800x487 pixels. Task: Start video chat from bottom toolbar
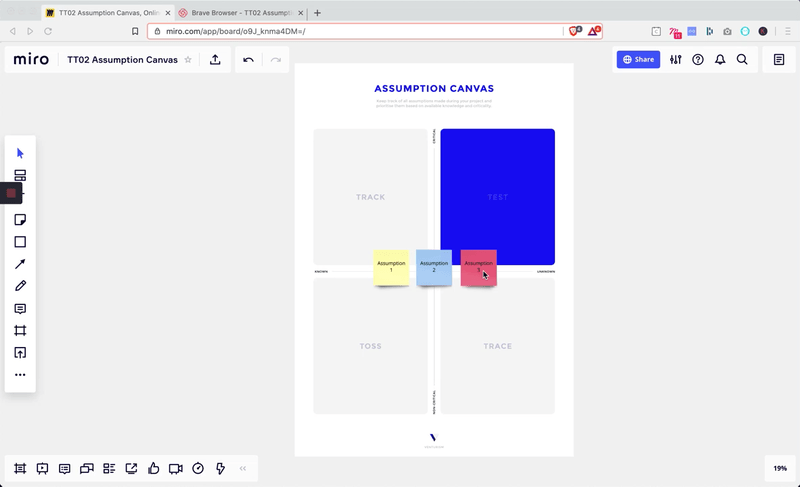[176, 468]
